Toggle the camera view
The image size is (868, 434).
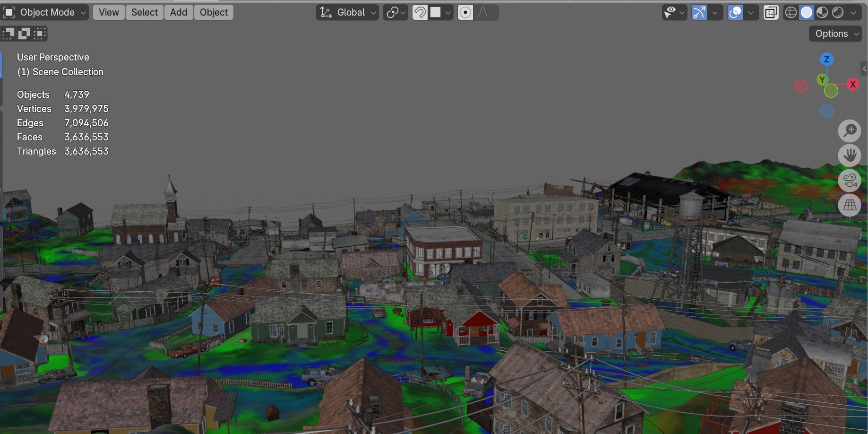[850, 180]
